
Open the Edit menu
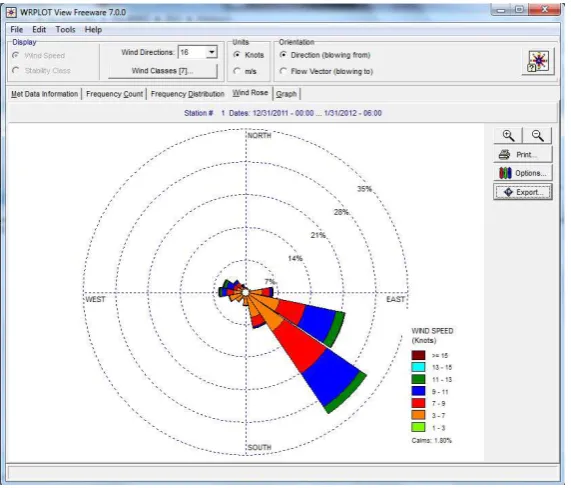point(39,30)
